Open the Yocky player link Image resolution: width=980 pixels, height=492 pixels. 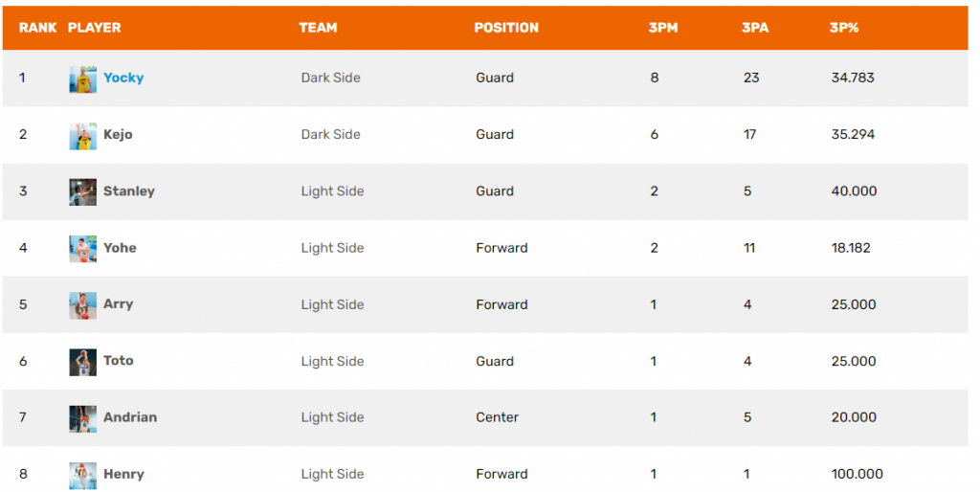tap(123, 78)
